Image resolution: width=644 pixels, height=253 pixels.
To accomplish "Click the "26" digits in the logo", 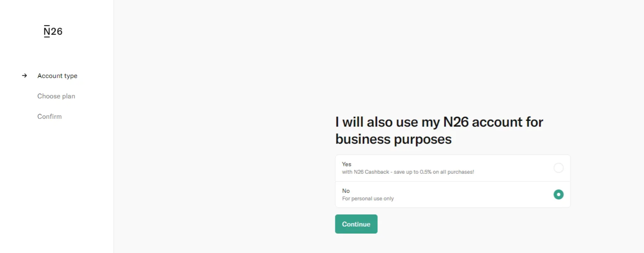I will click(x=57, y=32).
